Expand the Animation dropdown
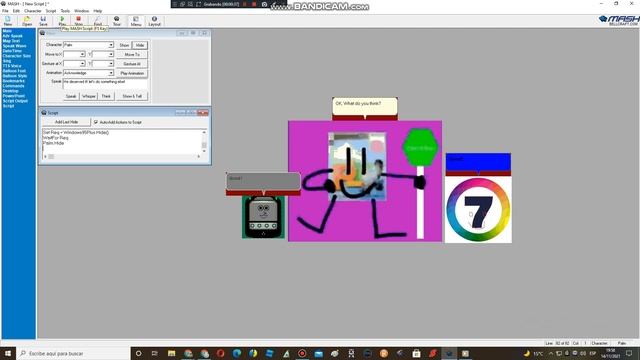This screenshot has width=640, height=360. tap(111, 73)
